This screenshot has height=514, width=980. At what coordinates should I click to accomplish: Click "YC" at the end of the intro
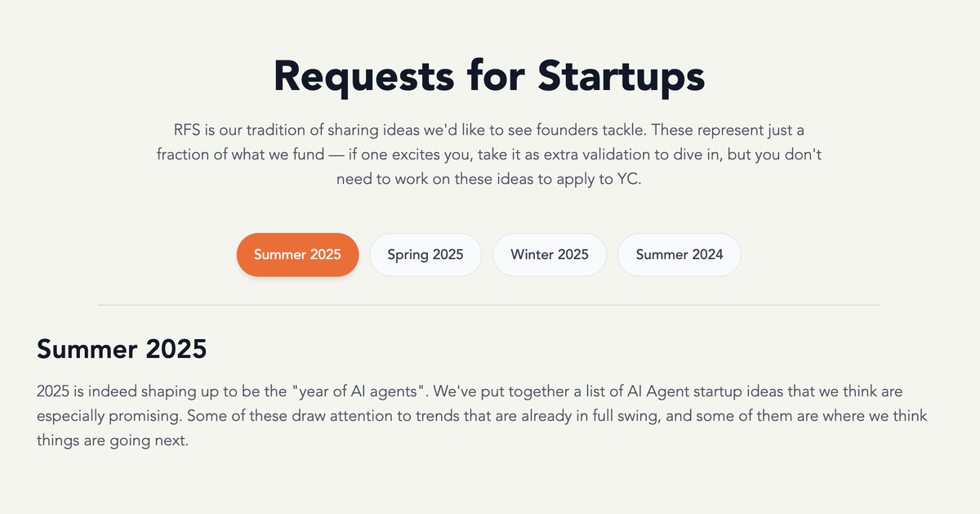tap(626, 180)
